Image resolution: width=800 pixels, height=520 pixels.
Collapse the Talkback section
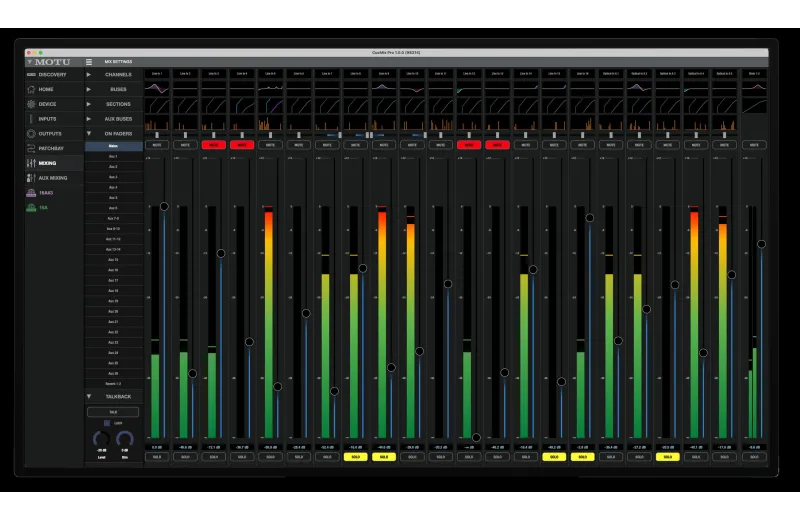point(89,397)
